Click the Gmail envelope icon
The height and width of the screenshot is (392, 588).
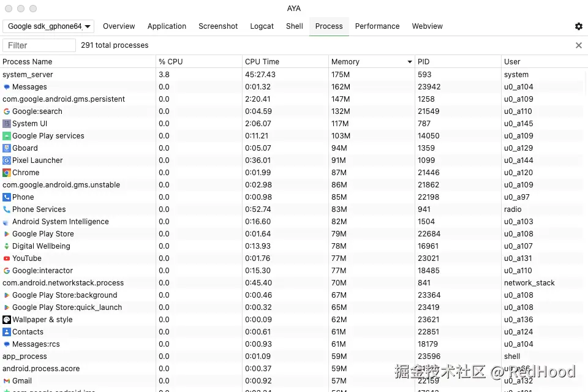(x=6, y=381)
